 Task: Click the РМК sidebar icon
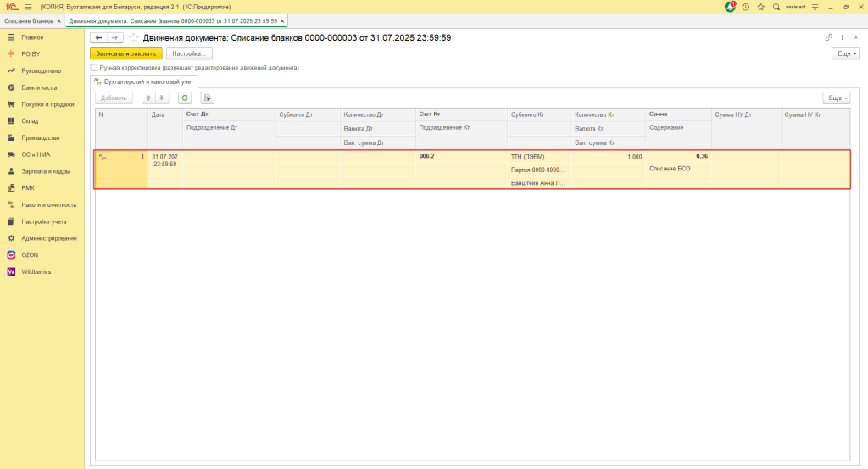11,187
